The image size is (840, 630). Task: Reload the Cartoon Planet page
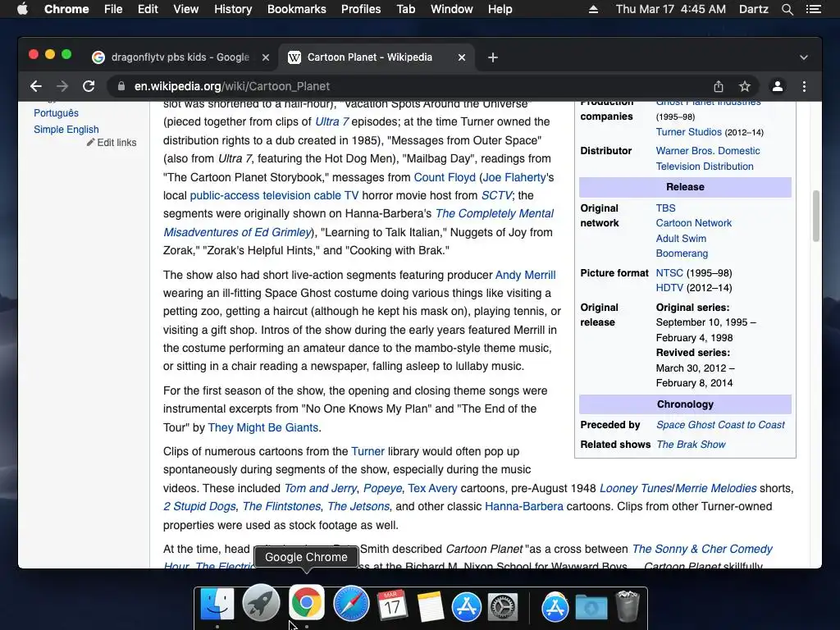point(89,86)
